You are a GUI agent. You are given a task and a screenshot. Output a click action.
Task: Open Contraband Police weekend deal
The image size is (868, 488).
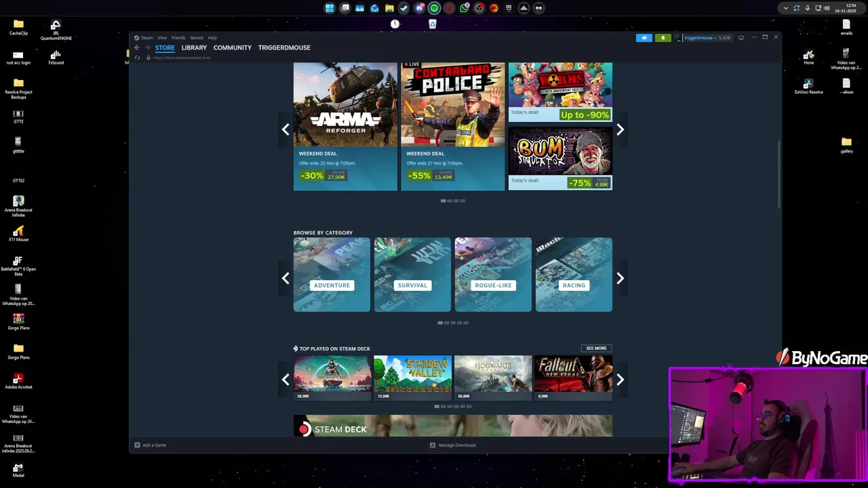[x=453, y=127]
